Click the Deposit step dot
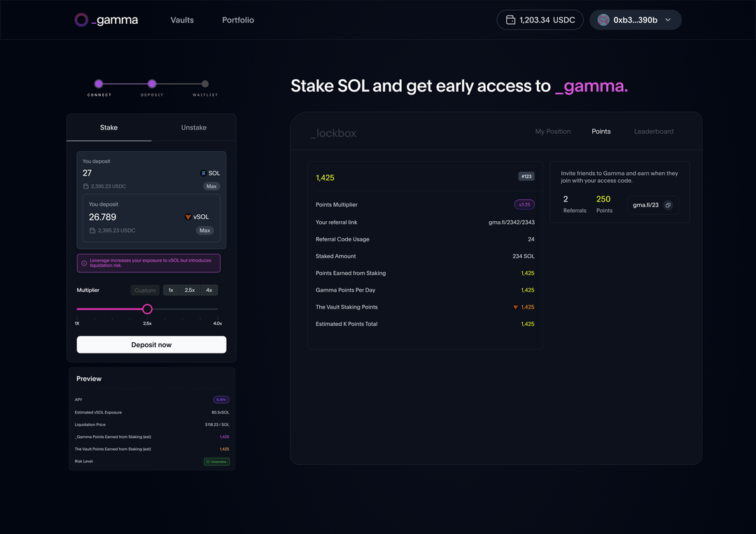Screen dimensions: 756x534 152,83
